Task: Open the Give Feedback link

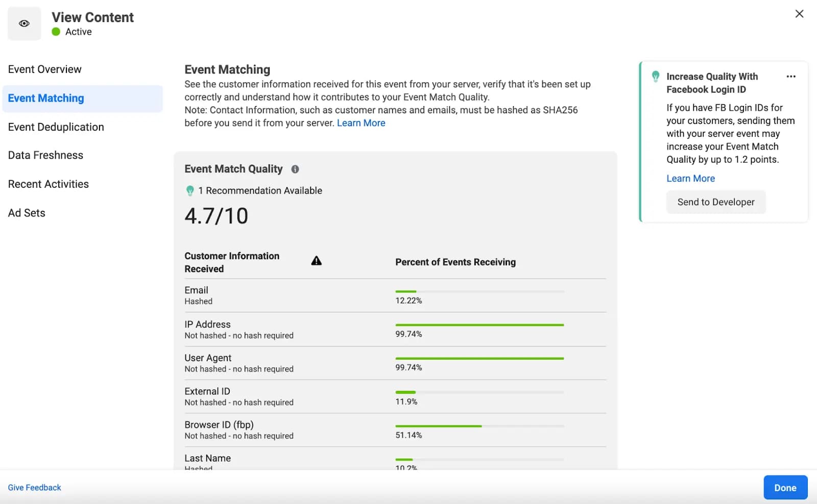Action: [34, 488]
